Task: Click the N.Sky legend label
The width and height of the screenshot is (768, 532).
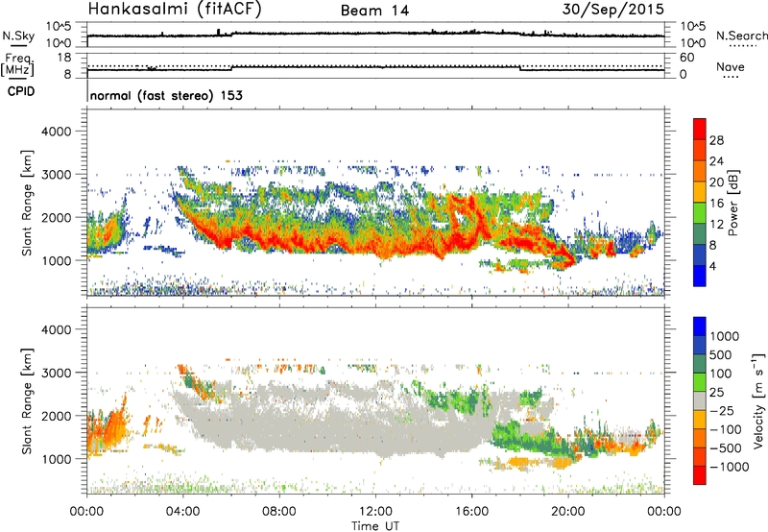Action: [18, 36]
